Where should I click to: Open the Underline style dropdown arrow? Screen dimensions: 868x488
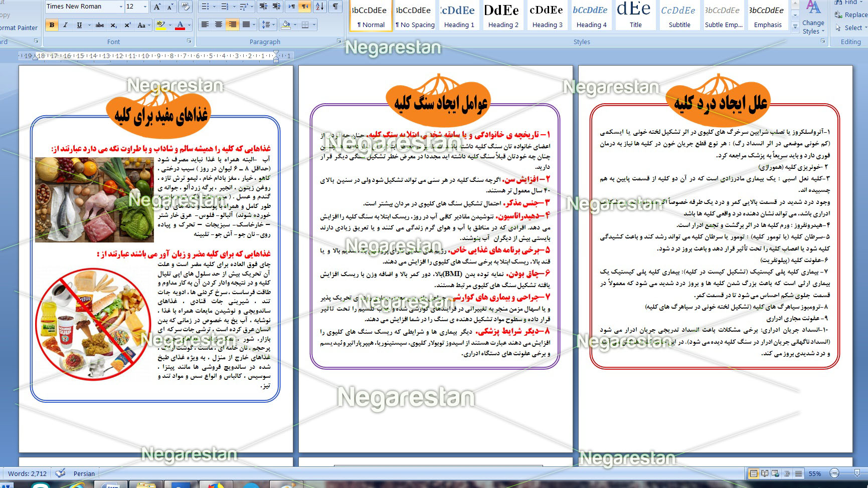pyautogui.click(x=89, y=25)
